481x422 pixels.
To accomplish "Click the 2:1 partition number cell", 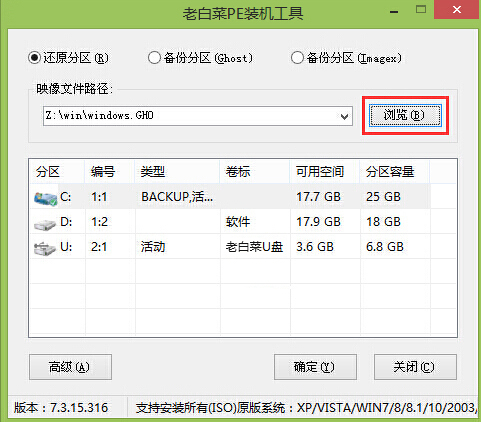I will pos(99,247).
